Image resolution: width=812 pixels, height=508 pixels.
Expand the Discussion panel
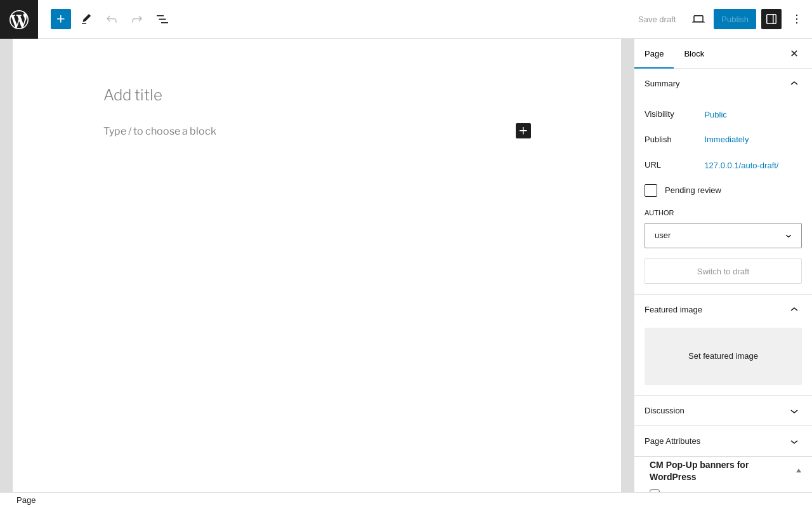pyautogui.click(x=723, y=411)
